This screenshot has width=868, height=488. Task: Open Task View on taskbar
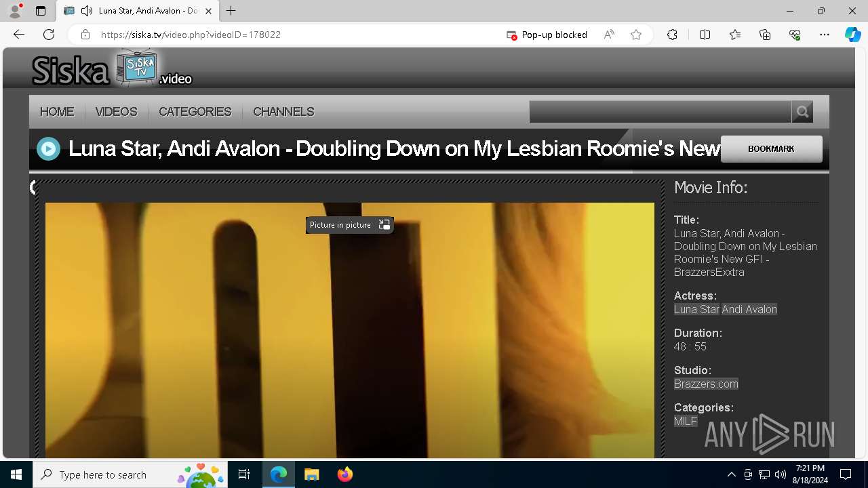244,474
